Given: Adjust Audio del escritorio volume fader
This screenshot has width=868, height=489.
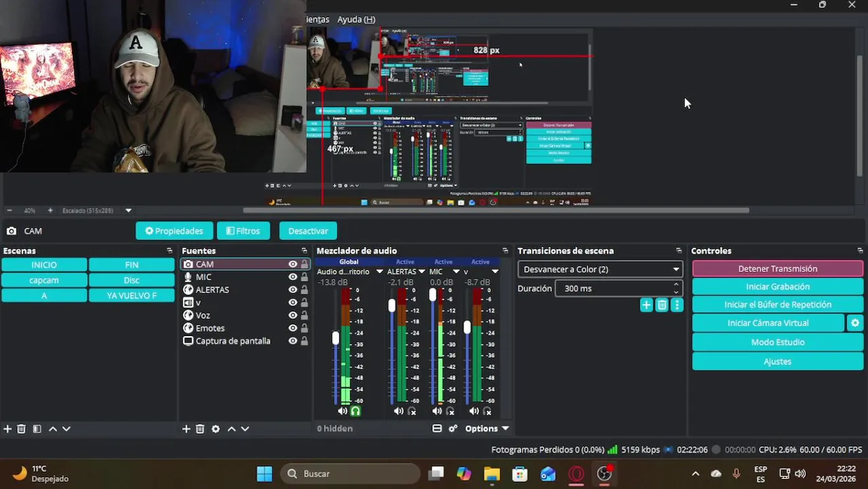Looking at the screenshot, I should [336, 338].
